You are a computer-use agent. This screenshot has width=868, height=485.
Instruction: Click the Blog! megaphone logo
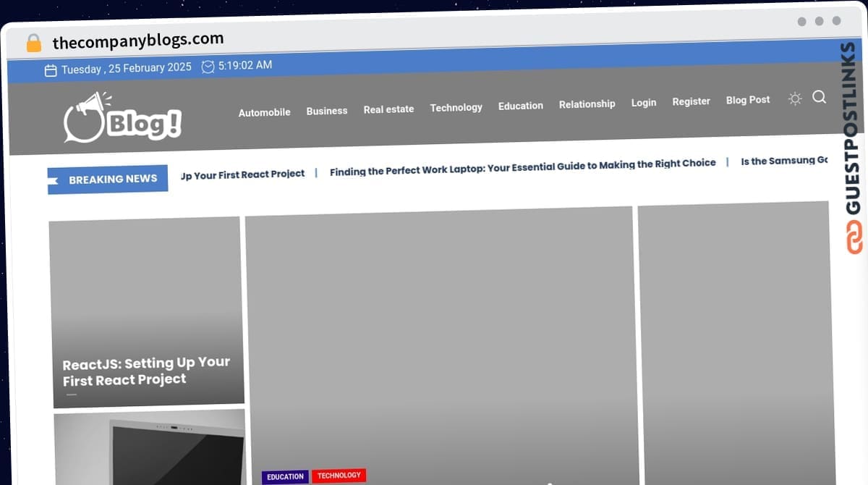click(122, 117)
